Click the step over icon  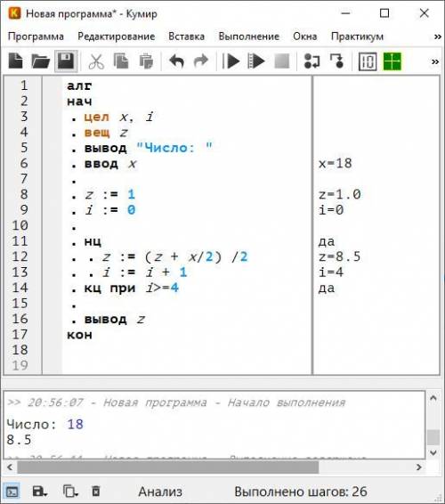pos(311,61)
